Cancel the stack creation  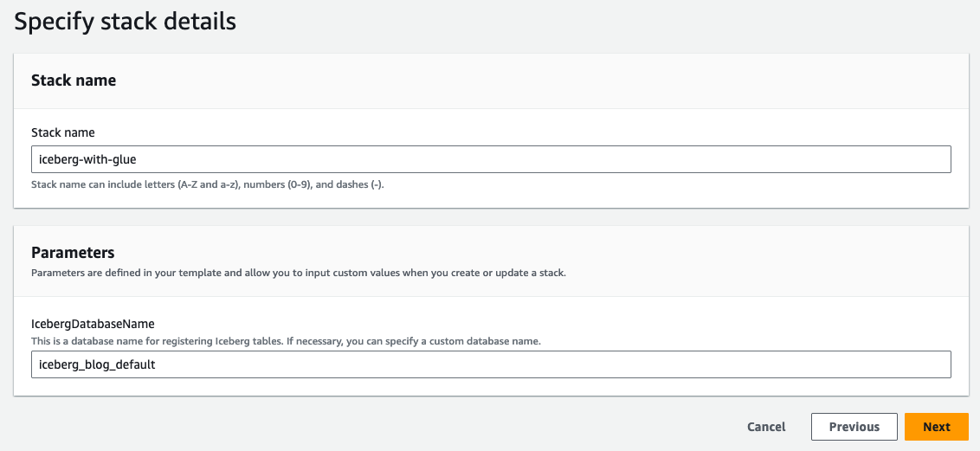pyautogui.click(x=766, y=427)
